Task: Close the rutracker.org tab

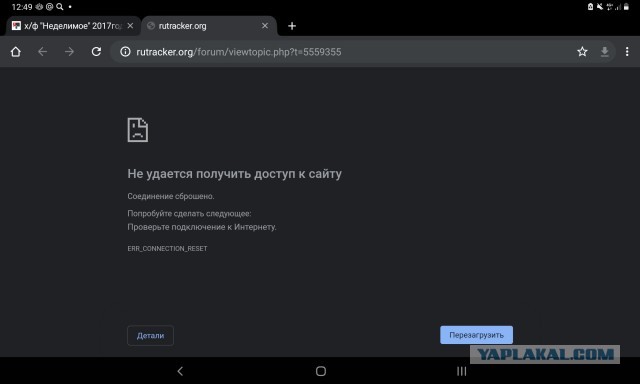Action: (x=265, y=26)
